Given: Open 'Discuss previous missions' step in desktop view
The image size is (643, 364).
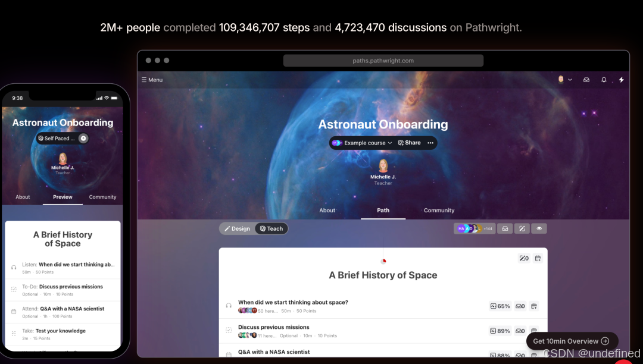Looking at the screenshot, I should (273, 327).
